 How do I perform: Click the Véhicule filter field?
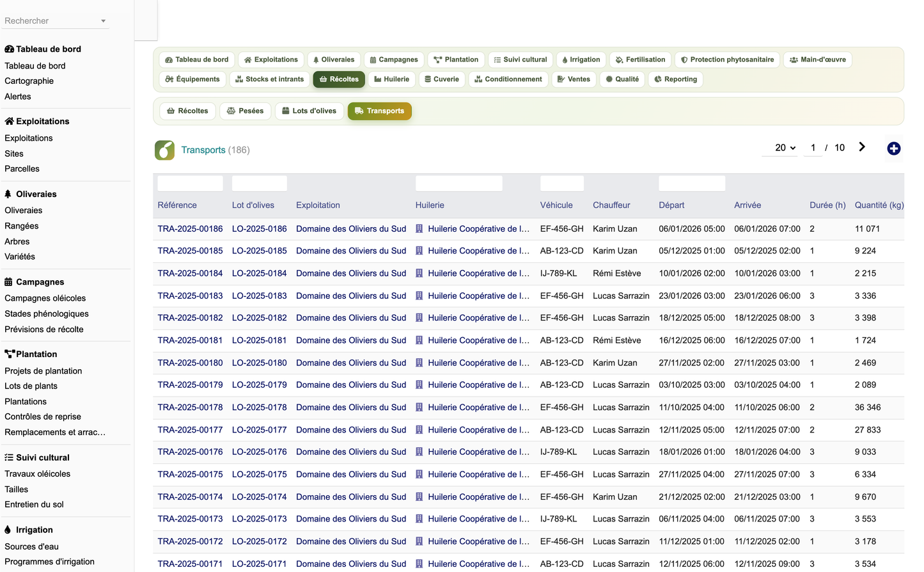click(x=561, y=184)
